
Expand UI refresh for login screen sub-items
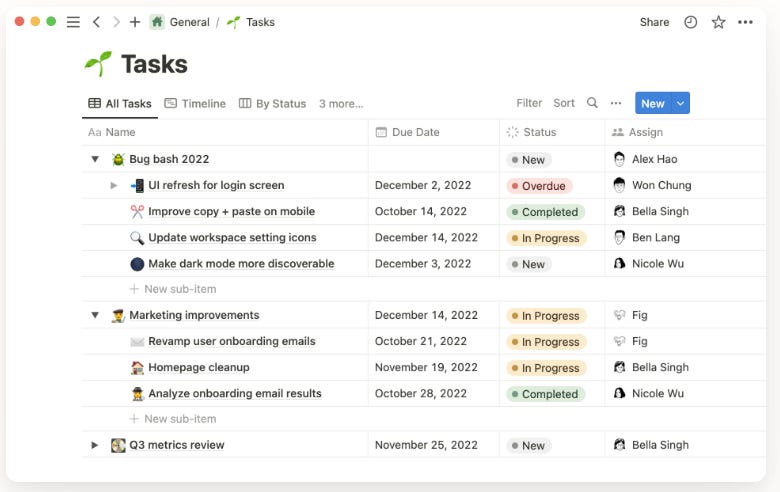pyautogui.click(x=114, y=186)
